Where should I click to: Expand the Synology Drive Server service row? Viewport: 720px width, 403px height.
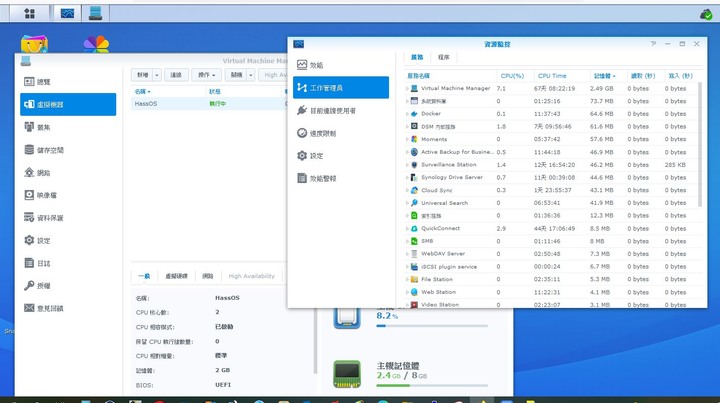click(x=407, y=177)
